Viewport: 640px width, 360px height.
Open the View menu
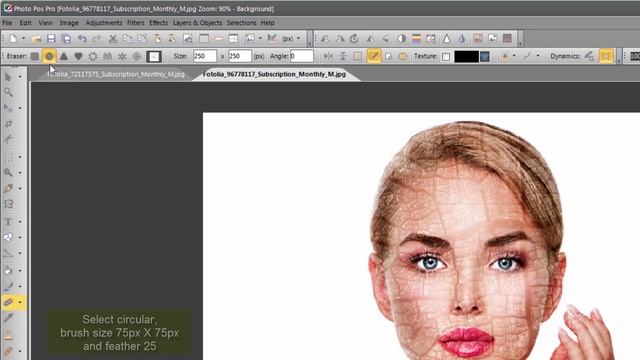pos(45,23)
